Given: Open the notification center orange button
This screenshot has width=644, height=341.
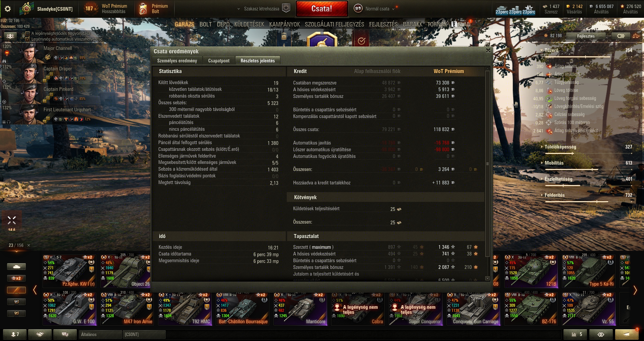Looking at the screenshot, I should point(627,334).
